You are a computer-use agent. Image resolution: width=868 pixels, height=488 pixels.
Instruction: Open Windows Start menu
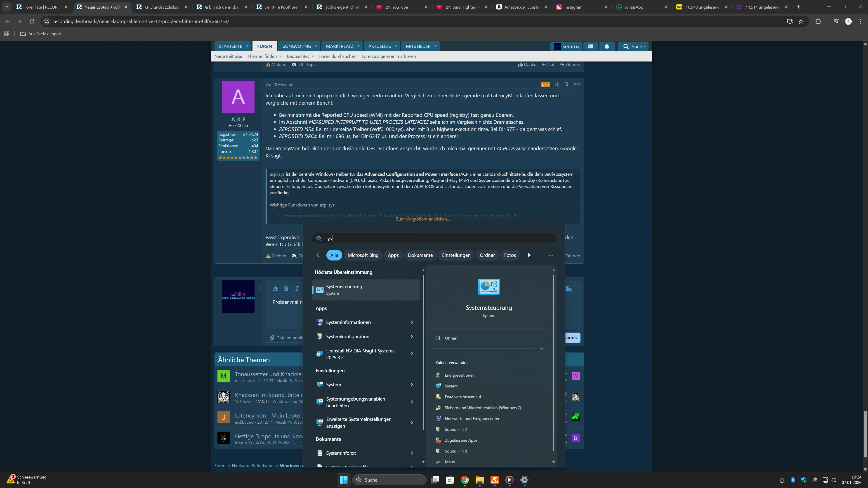(343, 480)
